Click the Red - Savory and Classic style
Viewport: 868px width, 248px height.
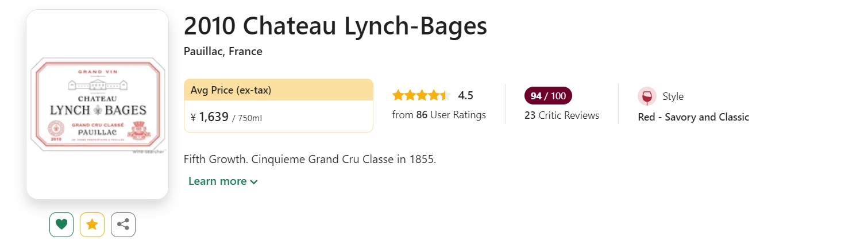pyautogui.click(x=693, y=117)
